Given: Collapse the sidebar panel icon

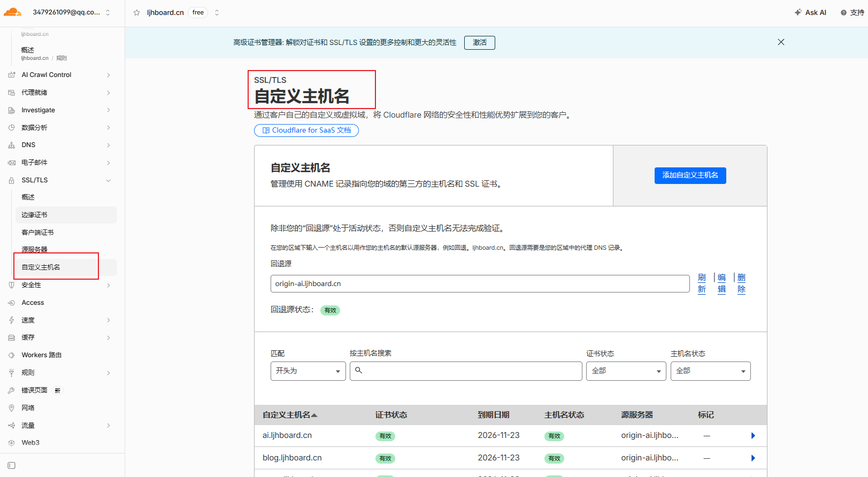Looking at the screenshot, I should [12, 466].
